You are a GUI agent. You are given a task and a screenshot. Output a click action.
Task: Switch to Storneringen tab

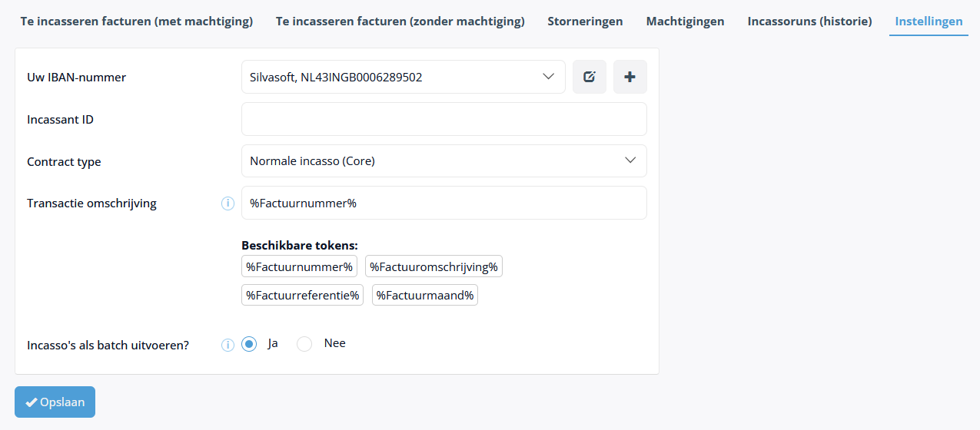(585, 21)
